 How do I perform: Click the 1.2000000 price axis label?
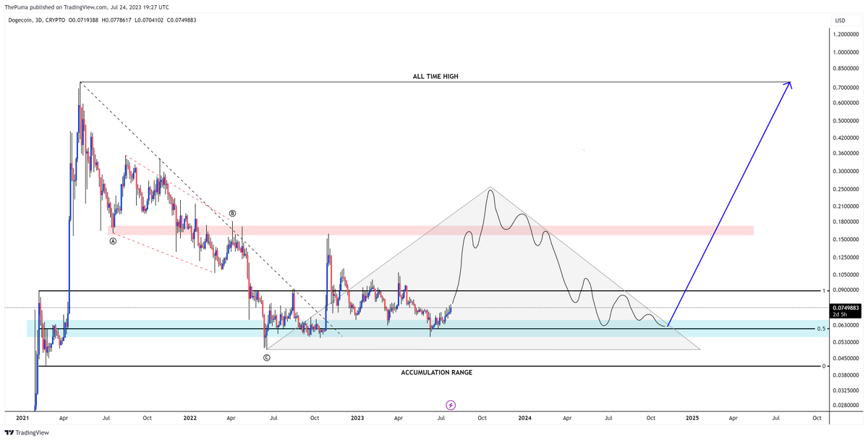point(846,34)
